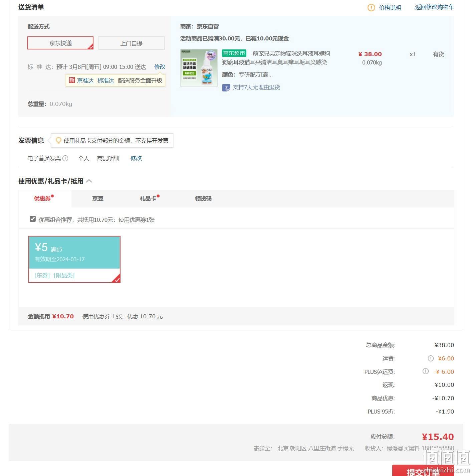This screenshot has width=473, height=476.
Task: Click the red 新 badge icon
Action: [x=72, y=80]
